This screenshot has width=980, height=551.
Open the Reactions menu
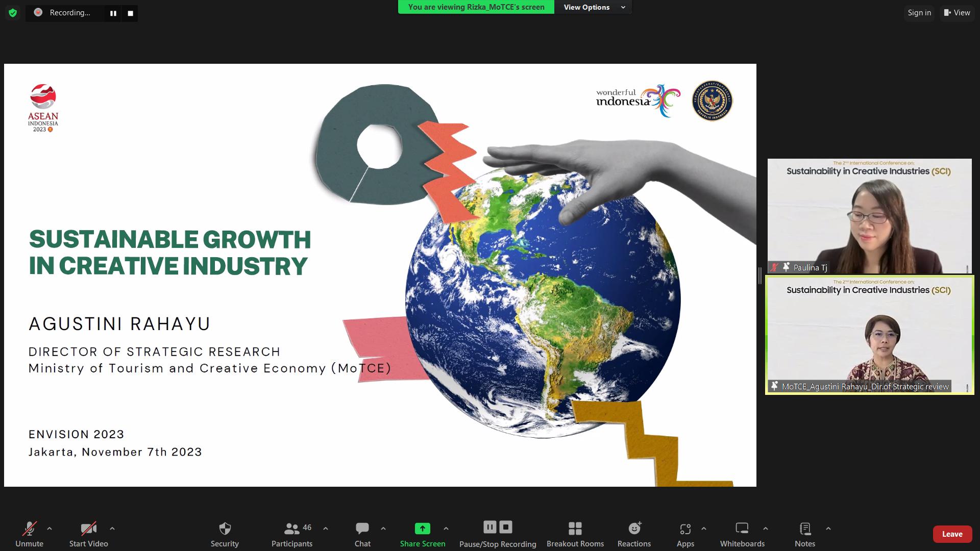(634, 529)
